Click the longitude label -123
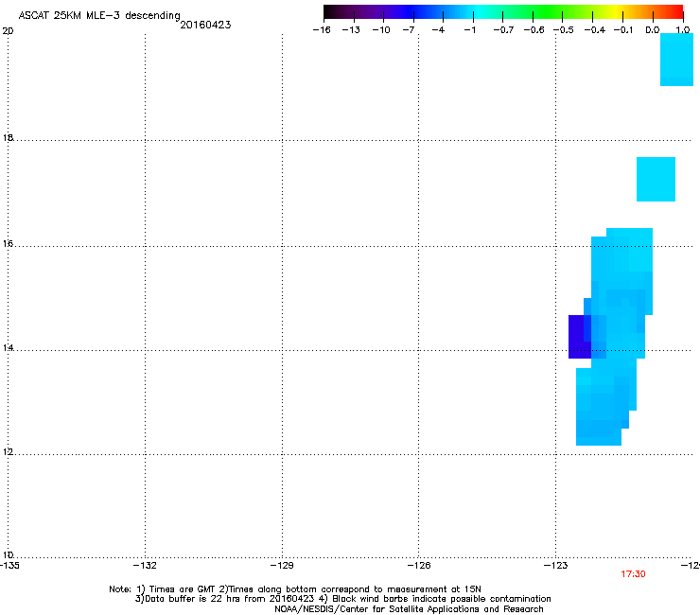 (556, 566)
